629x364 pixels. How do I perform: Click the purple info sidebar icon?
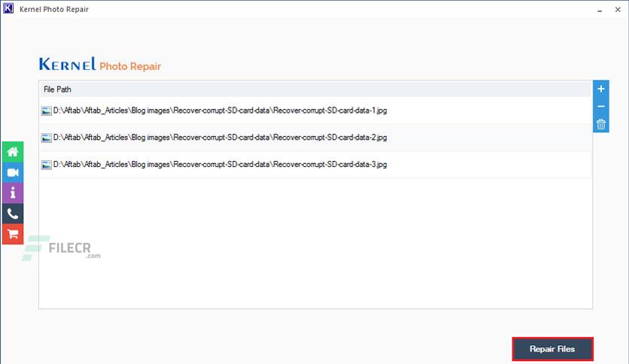[x=13, y=193]
